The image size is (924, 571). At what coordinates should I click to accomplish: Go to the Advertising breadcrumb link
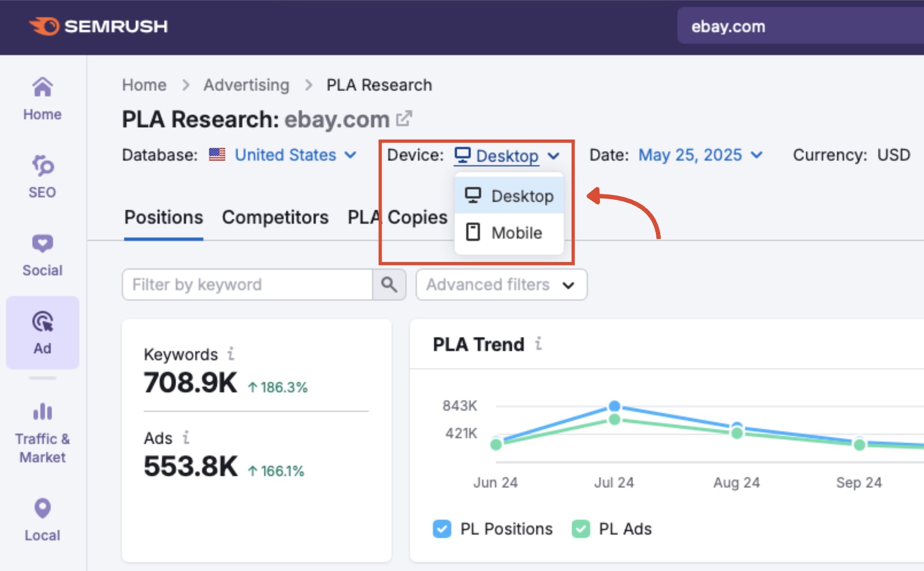pyautogui.click(x=246, y=85)
